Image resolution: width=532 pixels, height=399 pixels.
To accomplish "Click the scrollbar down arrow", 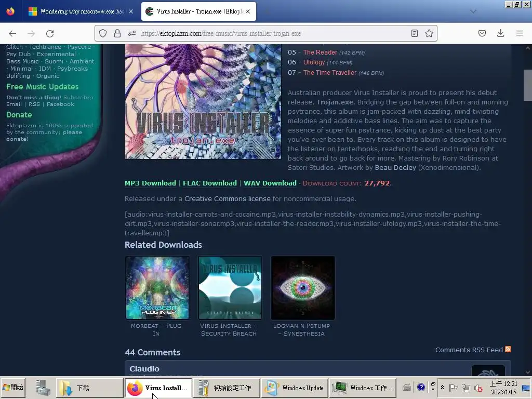I will click(x=528, y=372).
